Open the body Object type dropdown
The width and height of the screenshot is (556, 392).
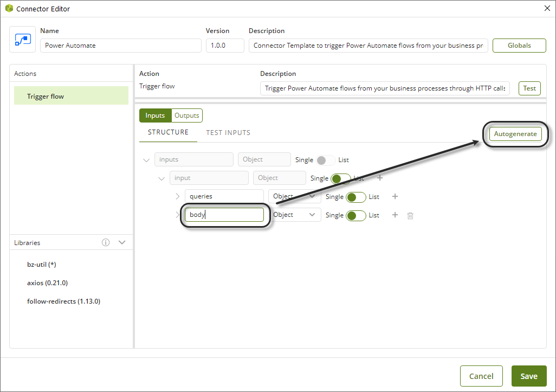coord(294,215)
